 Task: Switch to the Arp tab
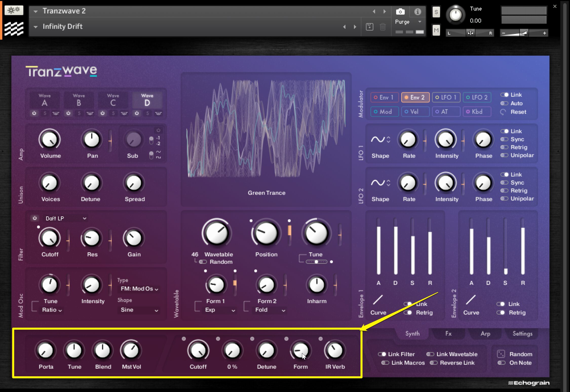pos(485,333)
